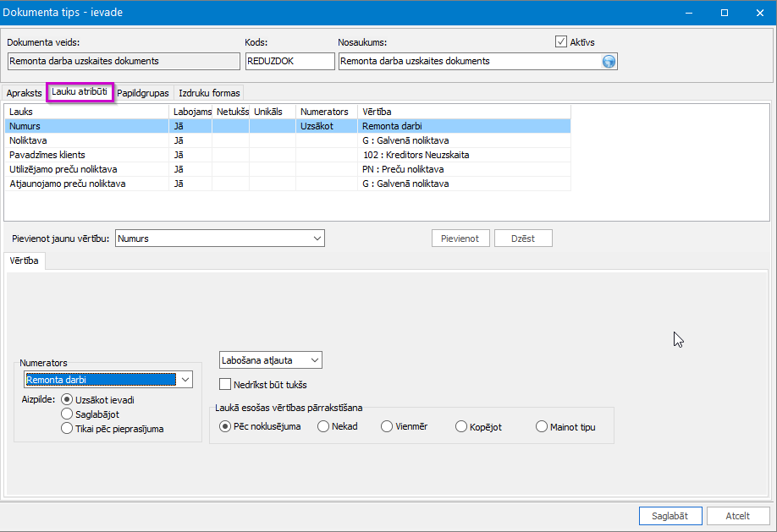Screen dimensions: 777x532
Task: Select Pēc noklusējuma overwrite option
Action: coord(225,426)
